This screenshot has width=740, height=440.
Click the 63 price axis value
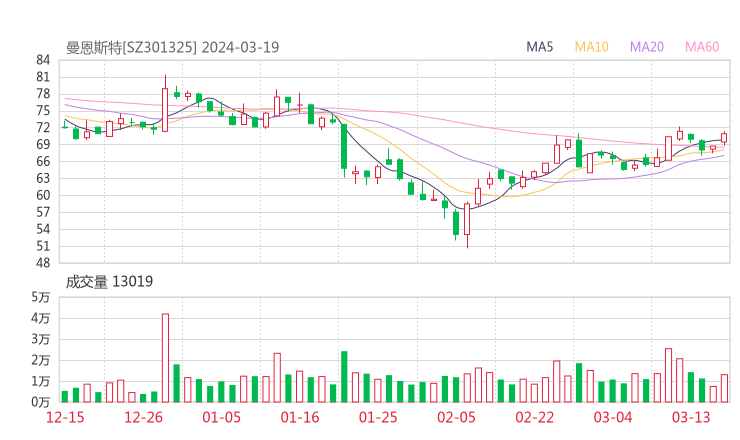(x=43, y=178)
